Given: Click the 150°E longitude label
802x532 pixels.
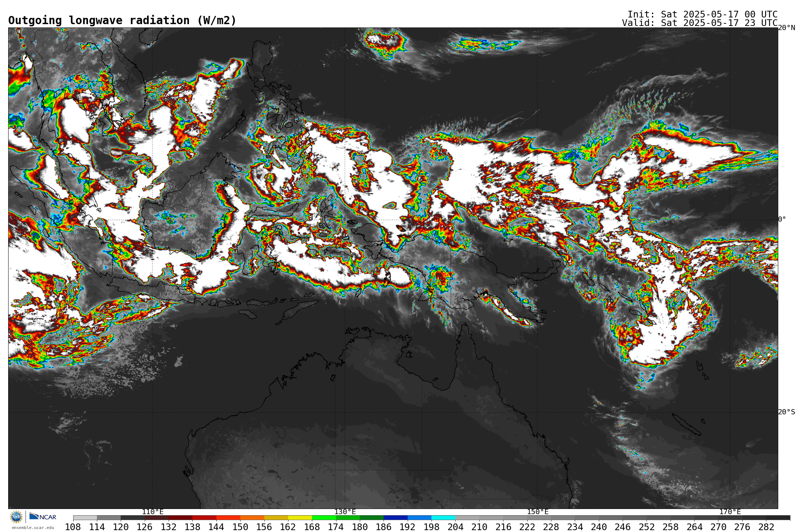Looking at the screenshot, I should [538, 512].
